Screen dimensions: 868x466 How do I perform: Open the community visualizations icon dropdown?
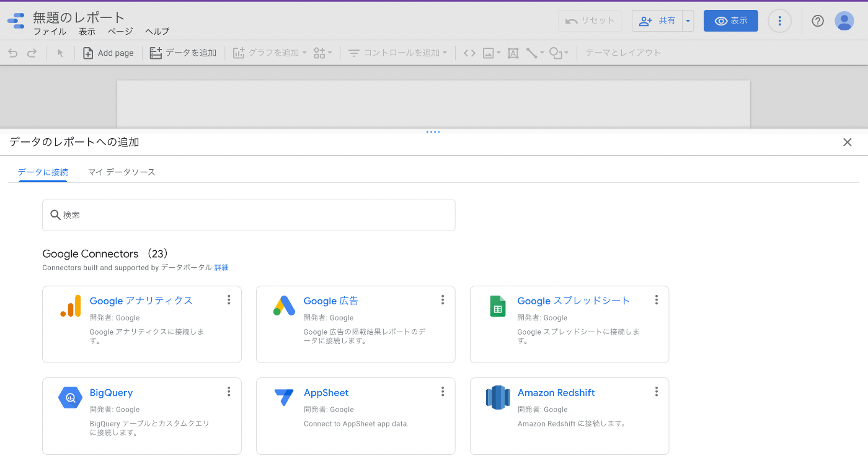pos(322,53)
